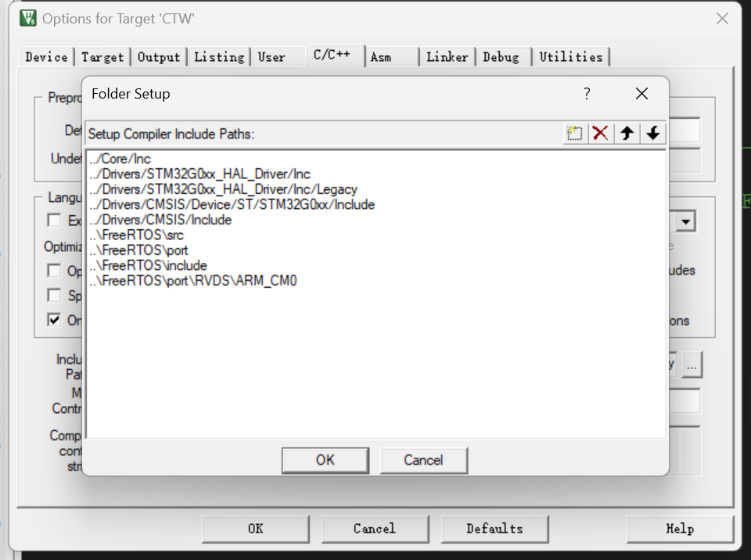751x560 pixels.
Task: Open the Device tab
Action: pos(46,57)
